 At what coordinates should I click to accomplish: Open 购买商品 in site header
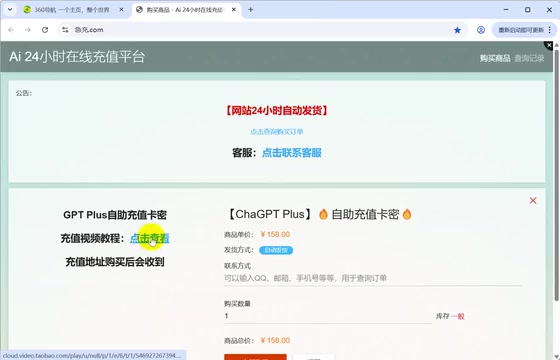click(x=495, y=58)
